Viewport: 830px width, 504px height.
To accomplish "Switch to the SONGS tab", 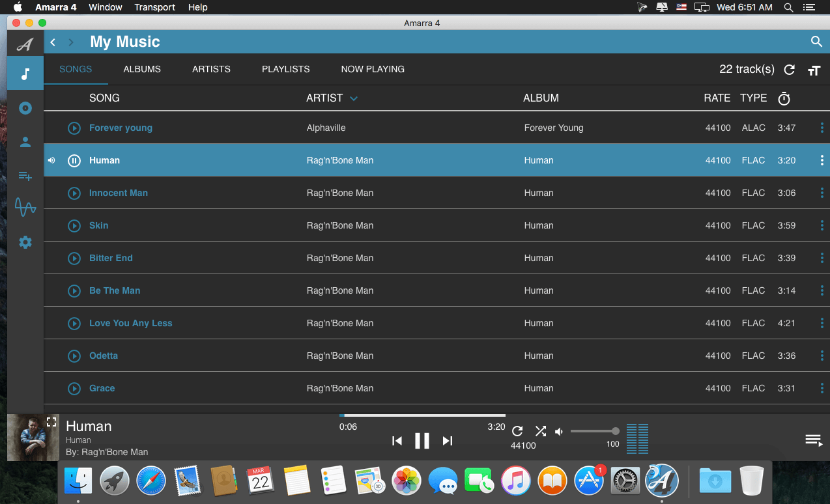I will [76, 69].
